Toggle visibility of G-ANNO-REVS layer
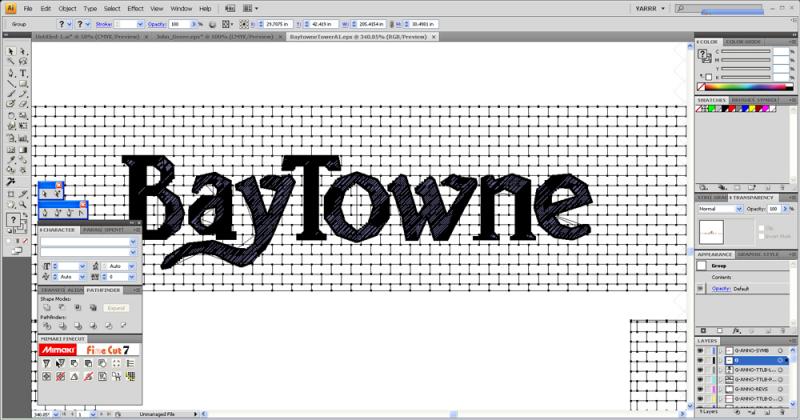The height and width of the screenshot is (420, 800). tap(700, 389)
